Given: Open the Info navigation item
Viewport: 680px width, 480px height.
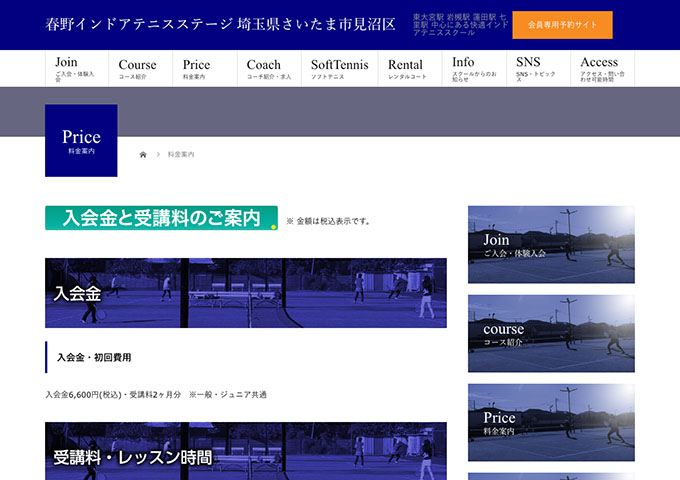Looking at the screenshot, I should click(x=474, y=69).
